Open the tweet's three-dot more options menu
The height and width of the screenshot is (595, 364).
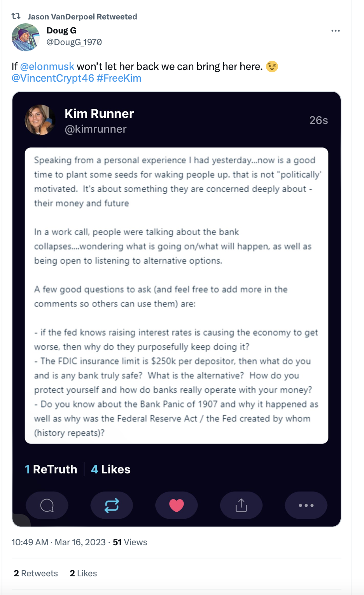point(335,31)
